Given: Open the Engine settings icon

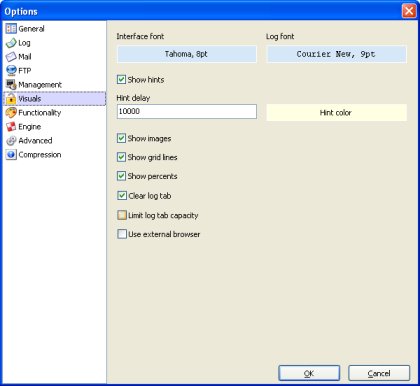Looking at the screenshot, I should (11, 127).
